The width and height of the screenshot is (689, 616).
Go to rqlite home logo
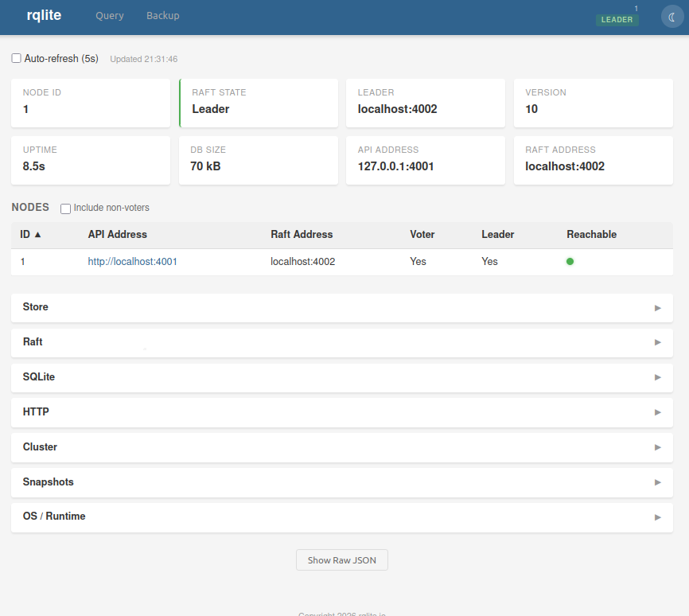point(44,15)
